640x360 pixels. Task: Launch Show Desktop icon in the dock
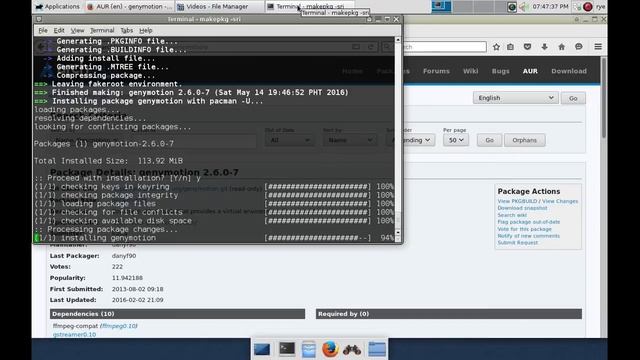[262, 349]
